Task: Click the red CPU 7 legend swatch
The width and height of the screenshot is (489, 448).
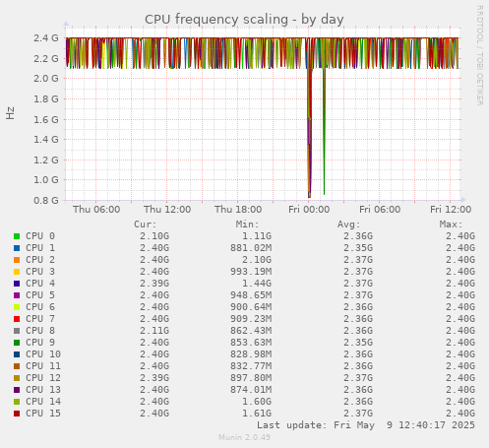Action: click(x=17, y=319)
